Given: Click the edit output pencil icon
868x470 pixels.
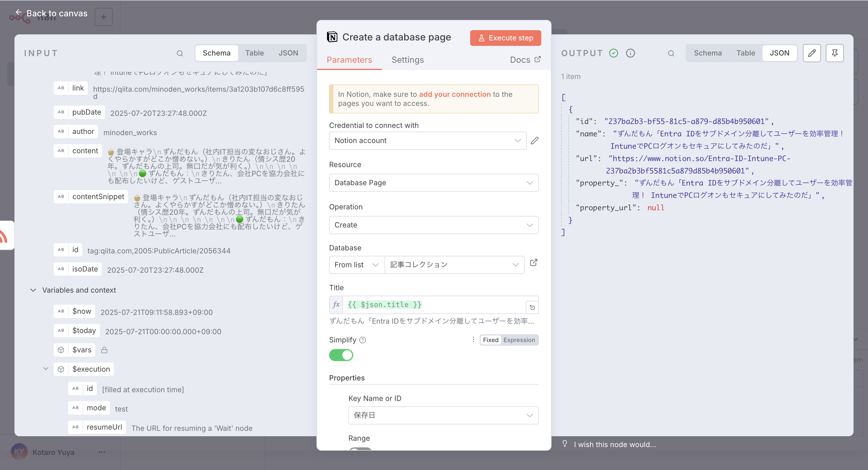Looking at the screenshot, I should (812, 53).
